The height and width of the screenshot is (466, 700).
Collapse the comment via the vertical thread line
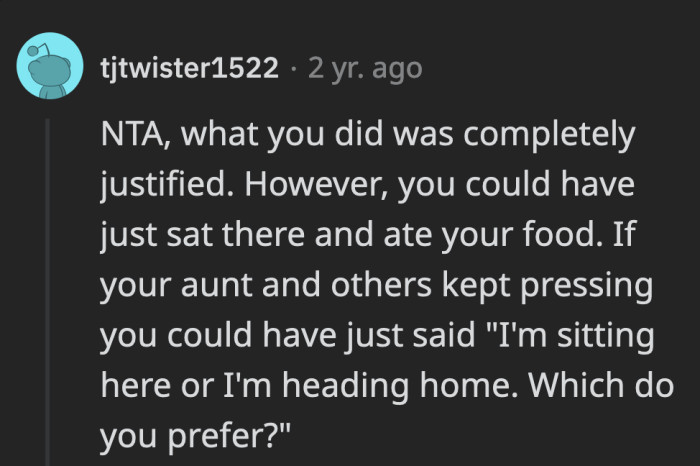(45, 290)
